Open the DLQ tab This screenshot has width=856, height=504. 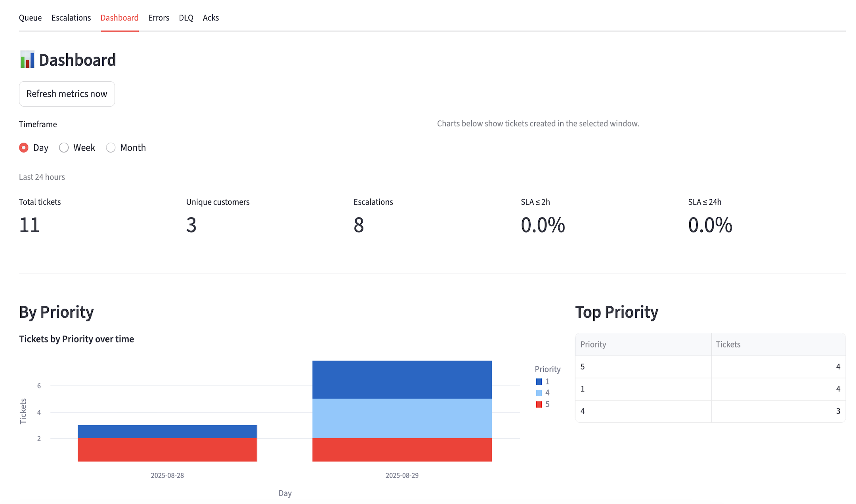click(x=186, y=18)
